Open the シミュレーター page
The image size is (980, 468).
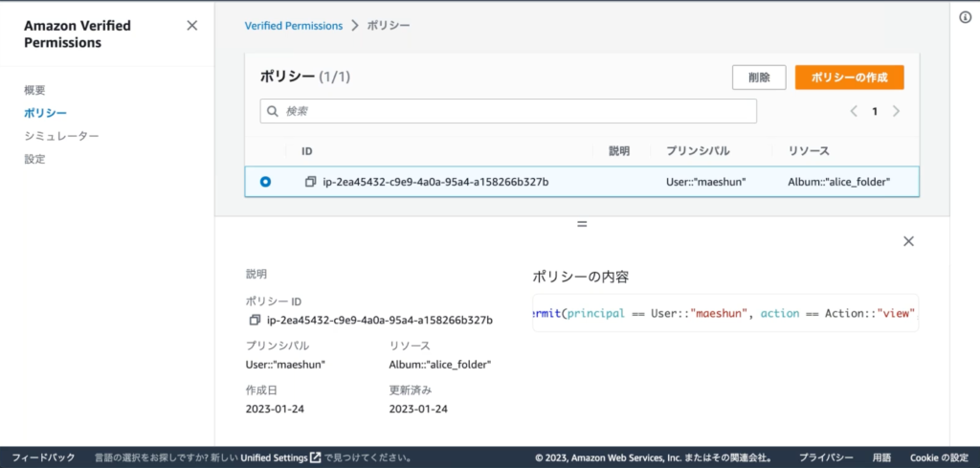(61, 136)
